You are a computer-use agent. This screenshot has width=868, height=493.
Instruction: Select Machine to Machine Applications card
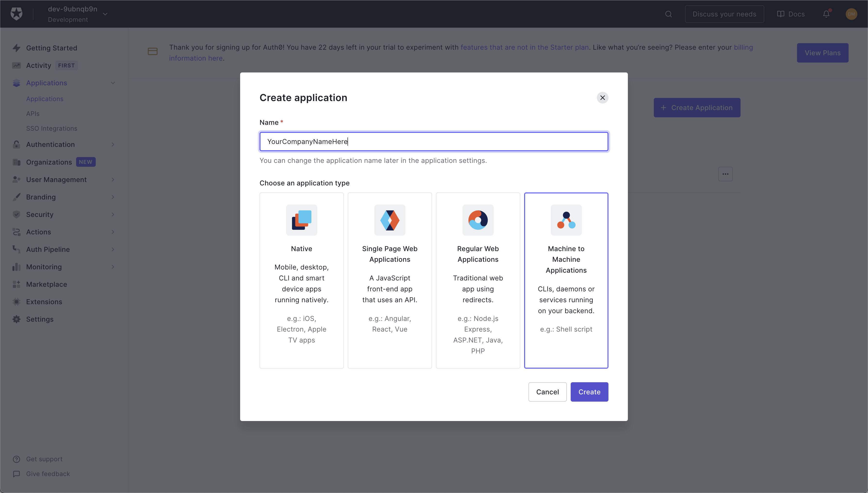[566, 280]
